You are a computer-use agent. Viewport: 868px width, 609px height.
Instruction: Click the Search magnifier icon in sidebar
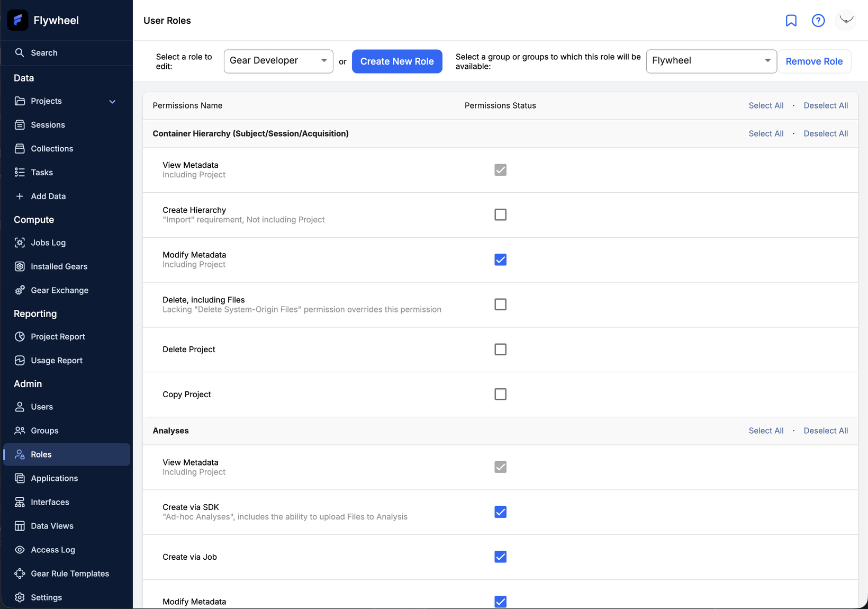tap(20, 52)
